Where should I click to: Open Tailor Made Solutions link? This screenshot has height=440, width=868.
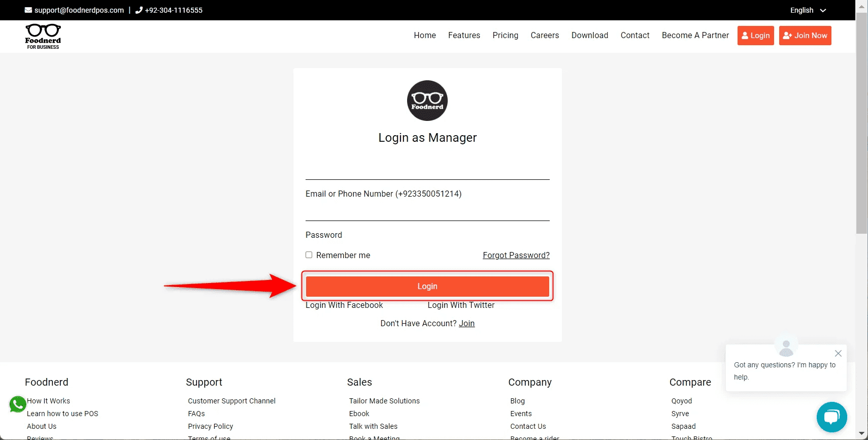pyautogui.click(x=384, y=401)
